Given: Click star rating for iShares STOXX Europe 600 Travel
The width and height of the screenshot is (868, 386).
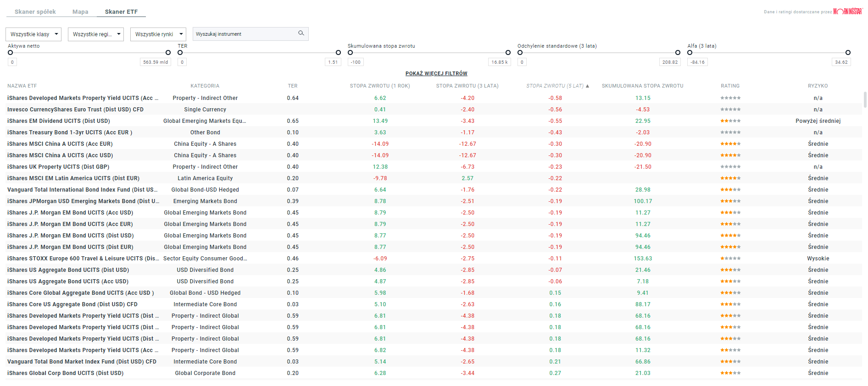Looking at the screenshot, I should pyautogui.click(x=730, y=259).
